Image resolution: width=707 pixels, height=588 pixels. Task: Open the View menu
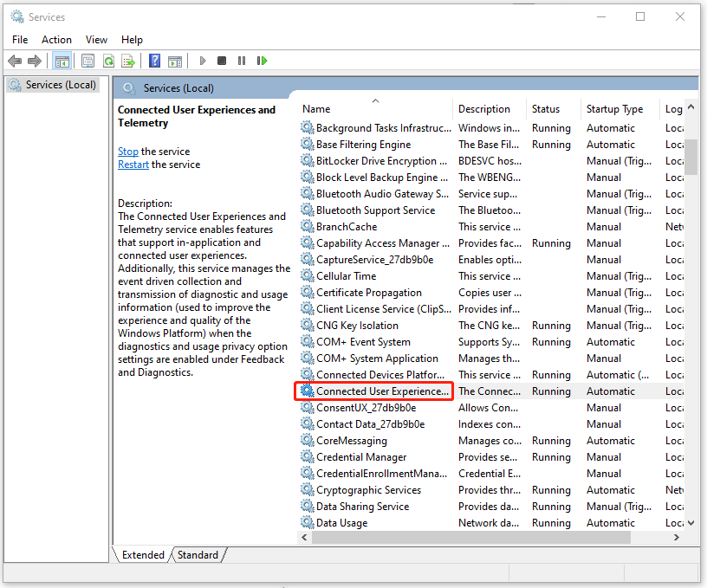[96, 40]
